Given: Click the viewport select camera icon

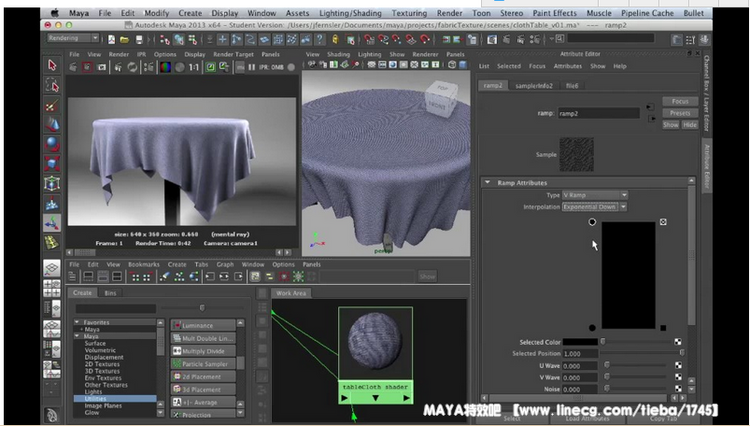Looking at the screenshot, I should 312,65.
